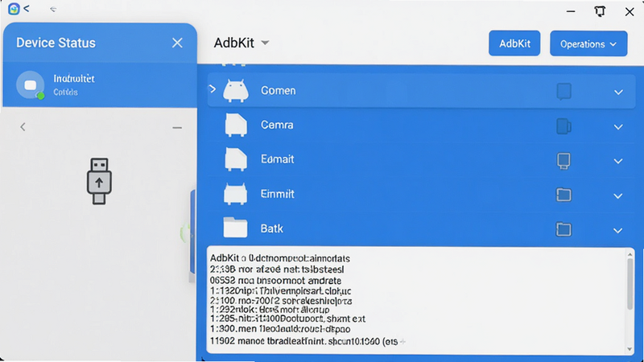Click the back chevron under Device Status

pos(23,127)
